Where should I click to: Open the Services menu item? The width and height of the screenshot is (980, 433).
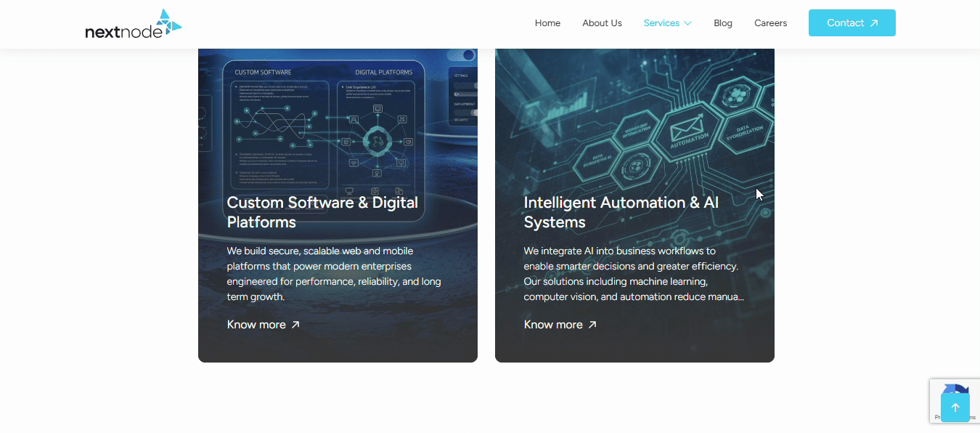(x=661, y=23)
